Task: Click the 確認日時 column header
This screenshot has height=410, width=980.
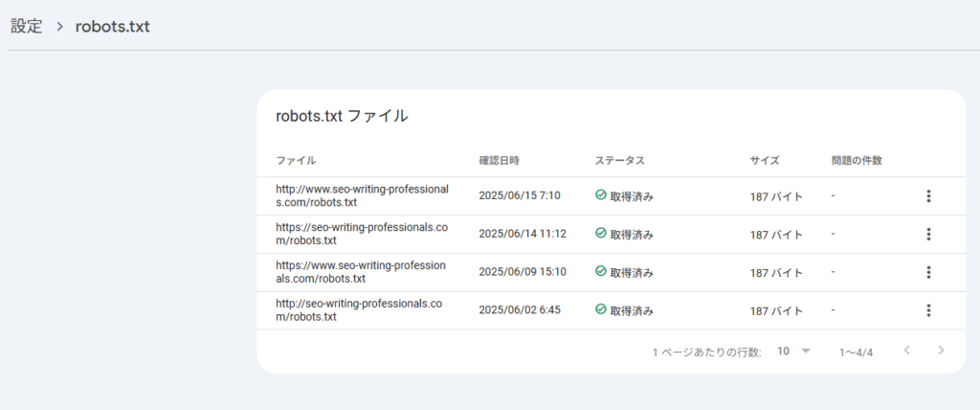Action: point(500,160)
